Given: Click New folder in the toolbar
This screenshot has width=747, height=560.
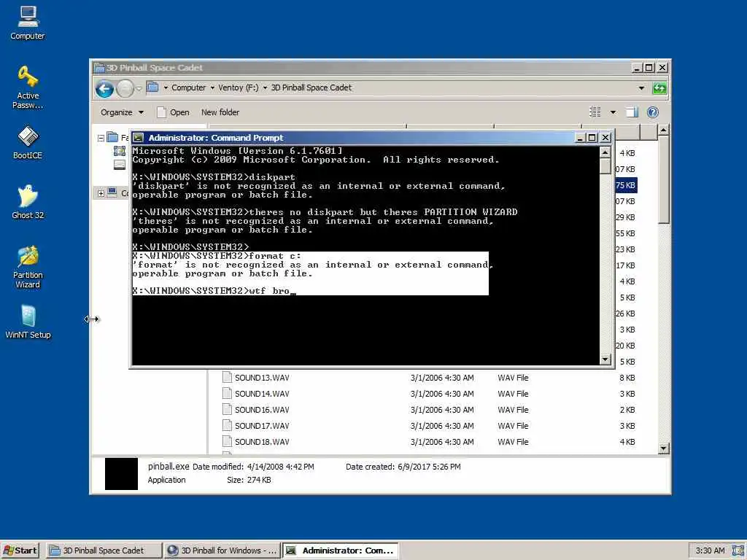Looking at the screenshot, I should tap(220, 112).
